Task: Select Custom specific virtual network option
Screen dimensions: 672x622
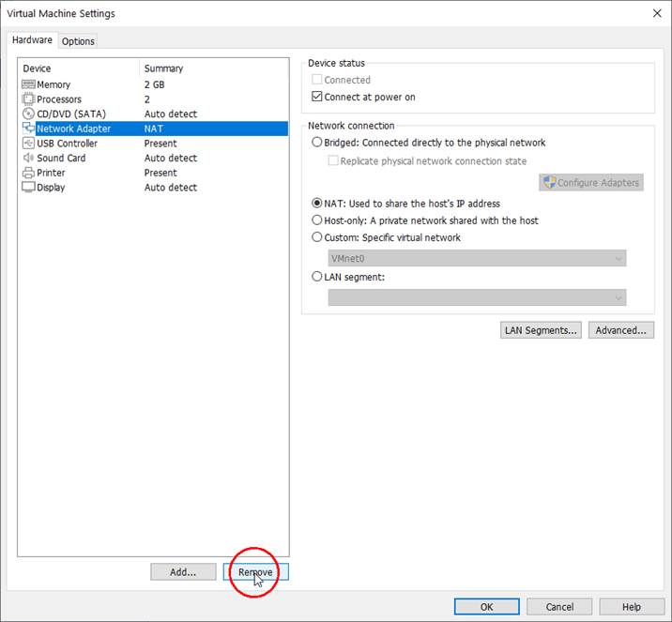Action: point(316,237)
